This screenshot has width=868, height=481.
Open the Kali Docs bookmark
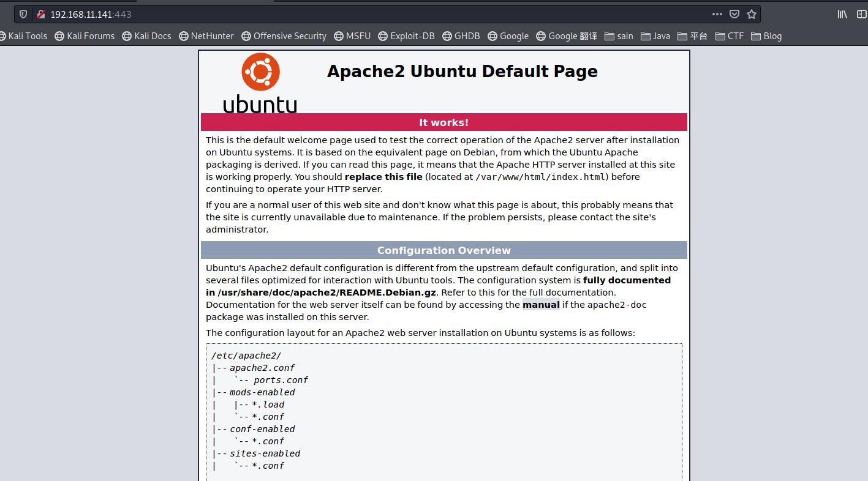pyautogui.click(x=147, y=36)
